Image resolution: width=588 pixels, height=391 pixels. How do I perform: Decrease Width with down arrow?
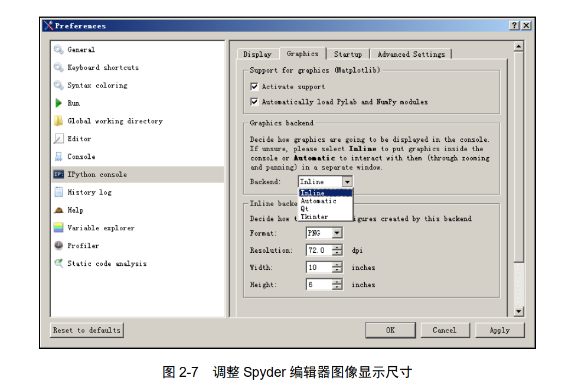coord(337,270)
